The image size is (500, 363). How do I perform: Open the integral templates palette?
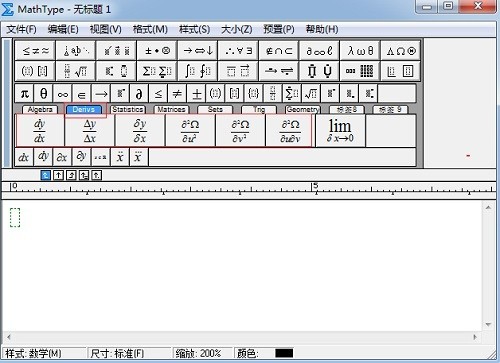coord(198,71)
